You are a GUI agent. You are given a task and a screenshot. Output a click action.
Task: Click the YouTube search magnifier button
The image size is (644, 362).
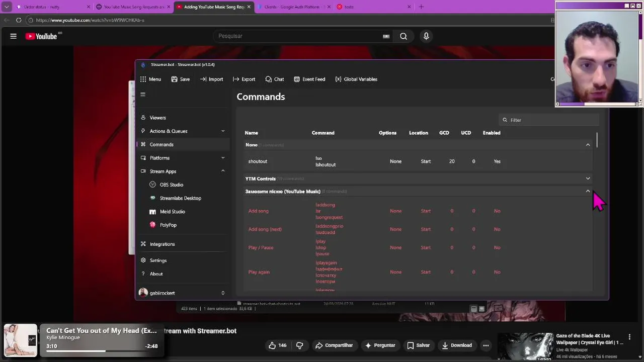point(404,36)
